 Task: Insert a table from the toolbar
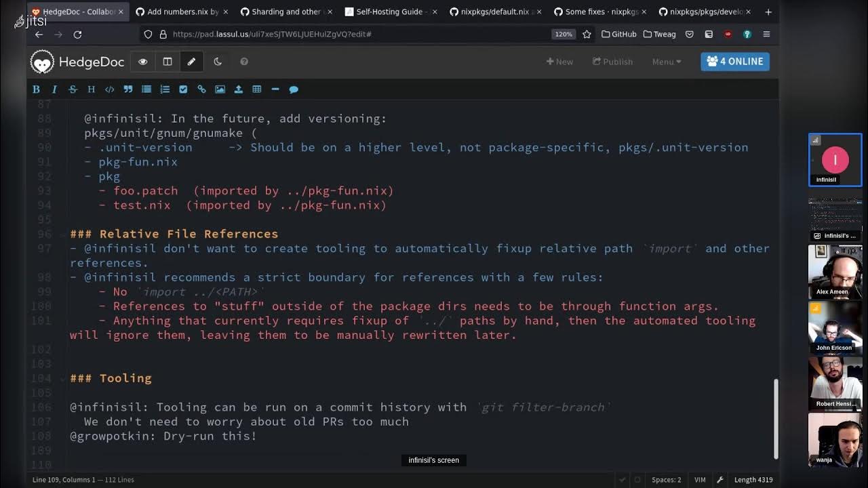point(257,89)
